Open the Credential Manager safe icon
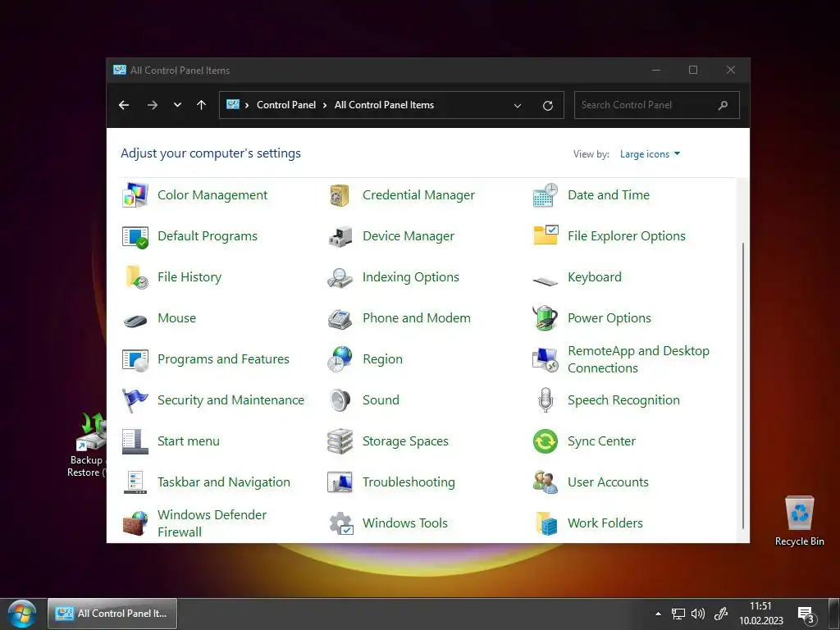Image resolution: width=840 pixels, height=630 pixels. pos(340,195)
